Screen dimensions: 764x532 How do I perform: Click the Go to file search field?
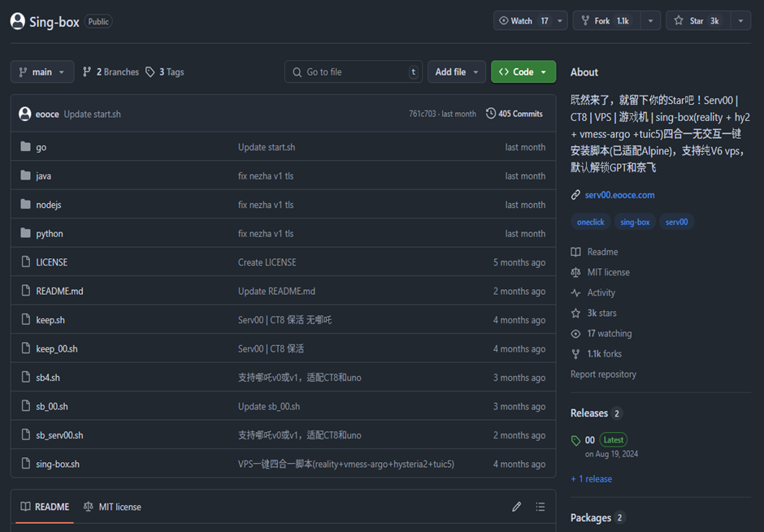(354, 71)
